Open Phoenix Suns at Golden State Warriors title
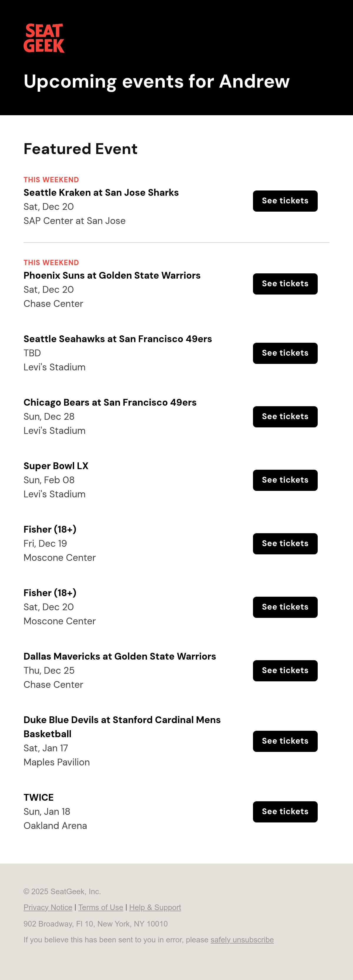This screenshot has height=980, width=353. point(112,275)
